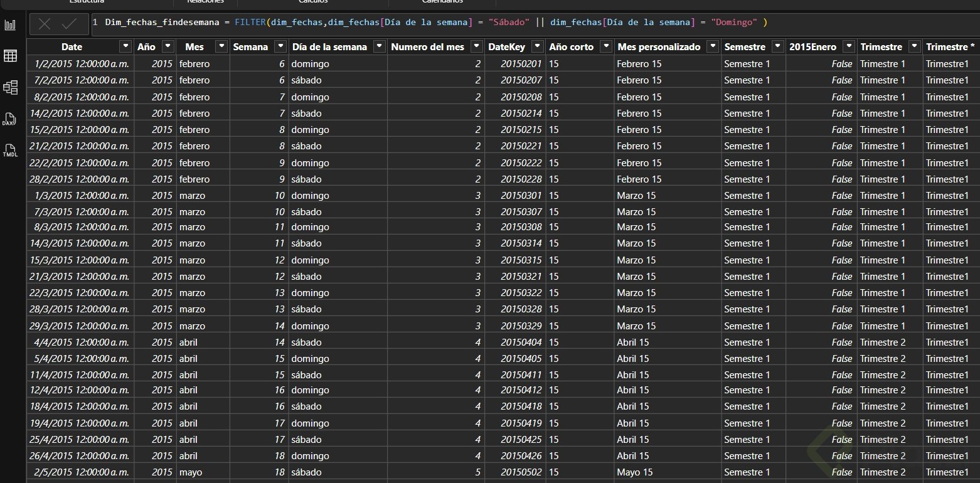Select the DateKey cell 20150502
This screenshot has height=483, width=980.
click(x=515, y=472)
